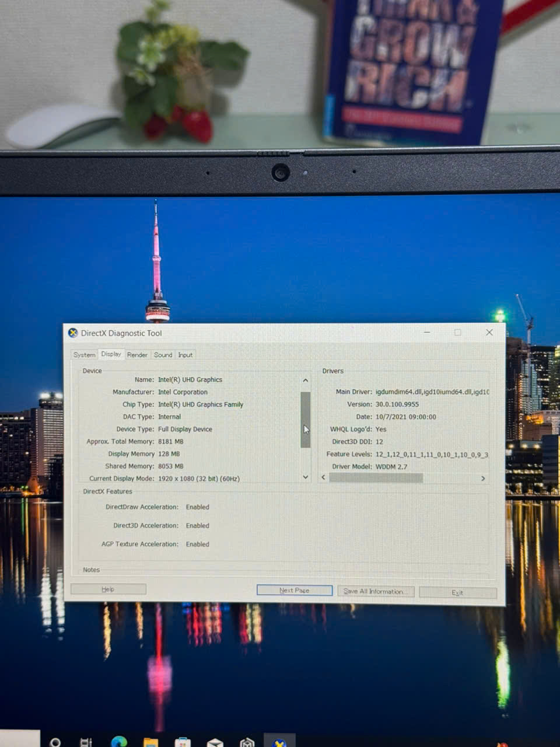Click the hexagon cube app in the taskbar

(x=247, y=742)
